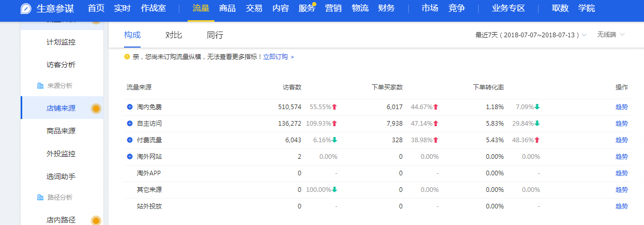Viewport: 644px width, 225px height.
Task: View 趋势 for 站外投放 row
Action: point(621,206)
